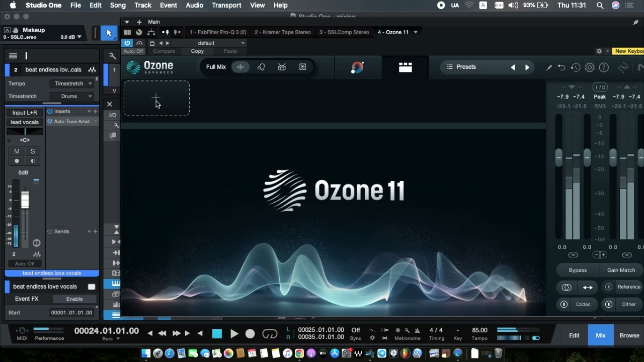Image resolution: width=644 pixels, height=362 pixels.
Task: Open Ozone undo history
Action: click(576, 67)
